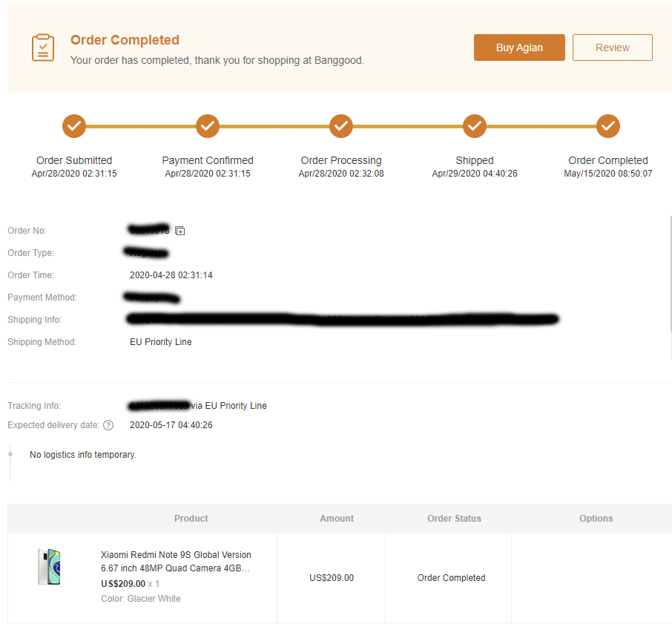Click progress bar between Shipped and Order Completed

pyautogui.click(x=541, y=126)
